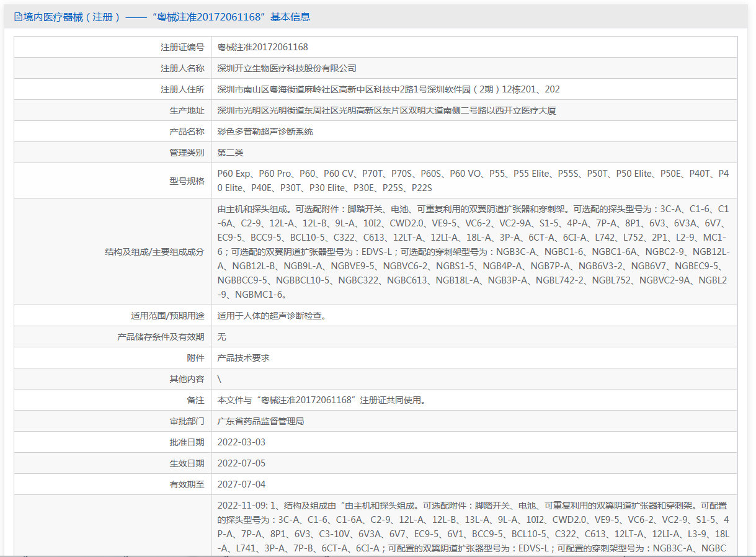
Task: Click the 其他内容 label
Action: point(187,379)
